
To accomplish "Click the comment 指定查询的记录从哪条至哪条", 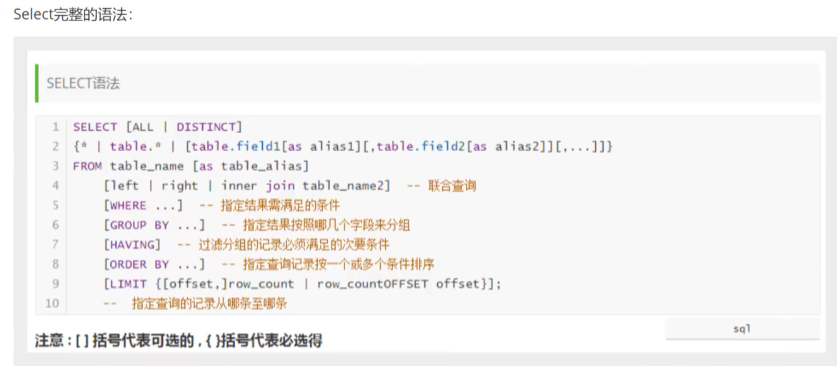I will (x=210, y=304).
